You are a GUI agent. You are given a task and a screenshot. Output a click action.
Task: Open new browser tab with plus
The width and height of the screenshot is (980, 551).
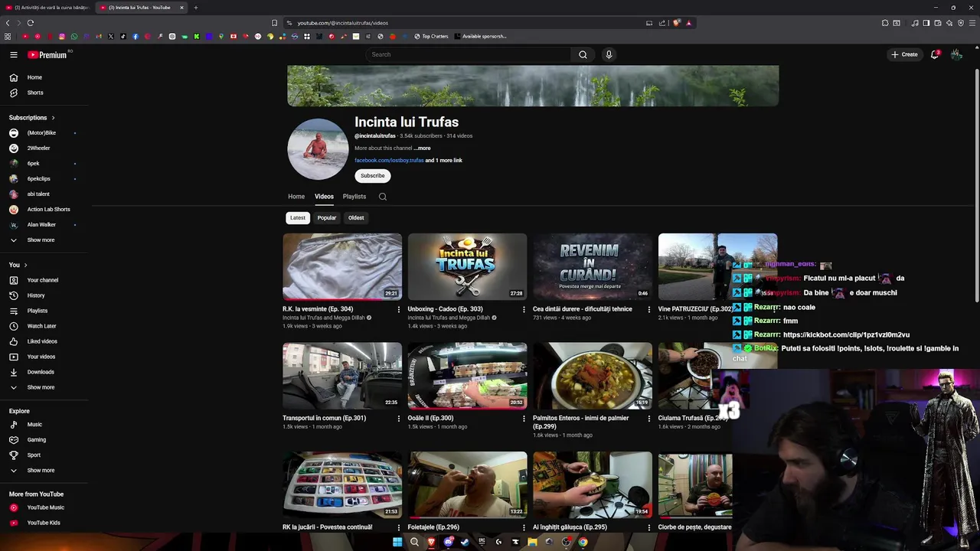(196, 8)
